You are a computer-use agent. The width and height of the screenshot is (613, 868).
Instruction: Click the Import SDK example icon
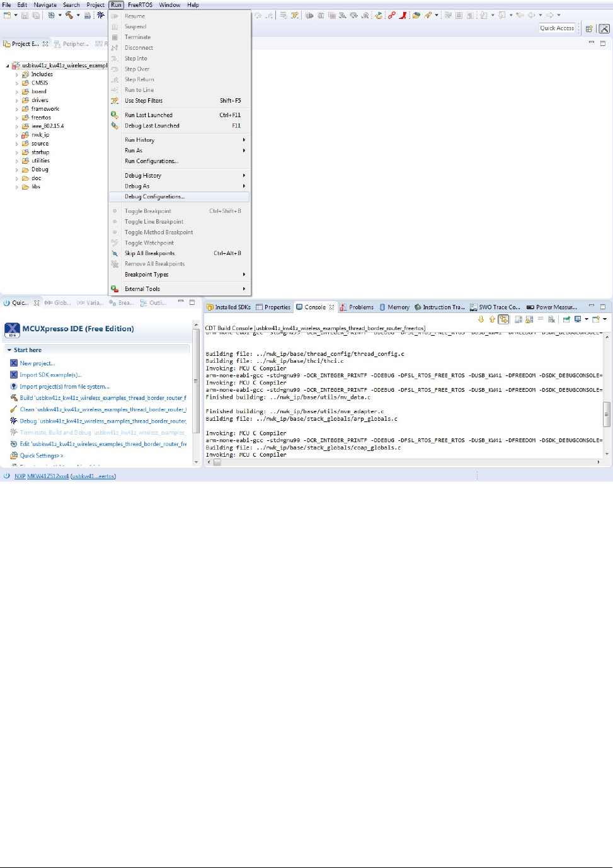(x=14, y=374)
